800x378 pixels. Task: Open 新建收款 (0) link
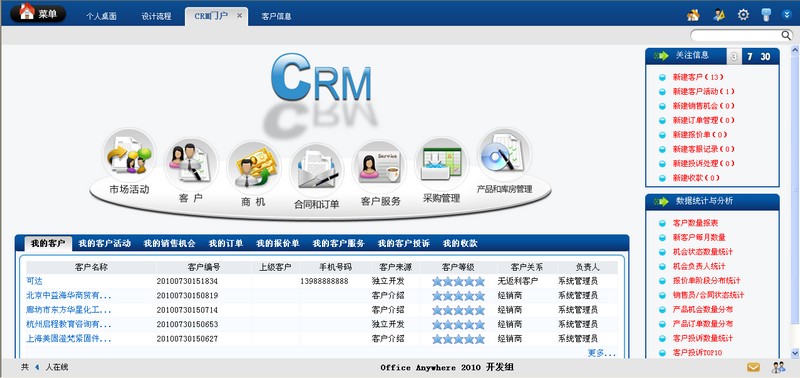[696, 178]
